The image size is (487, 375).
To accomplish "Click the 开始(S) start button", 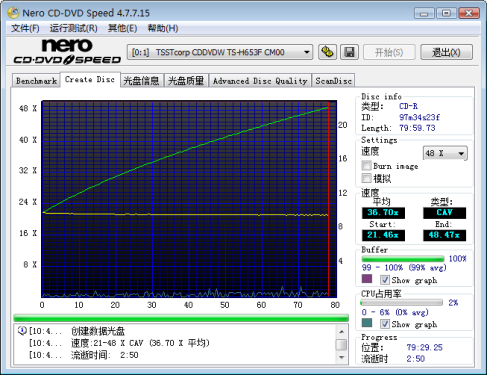I will coord(389,52).
